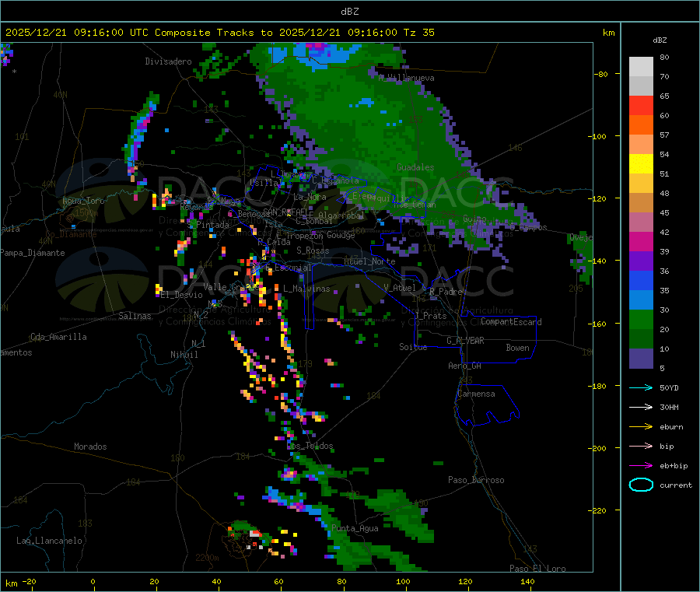
Task: Click the magenta eb+bip arrow icon
Action: click(641, 466)
